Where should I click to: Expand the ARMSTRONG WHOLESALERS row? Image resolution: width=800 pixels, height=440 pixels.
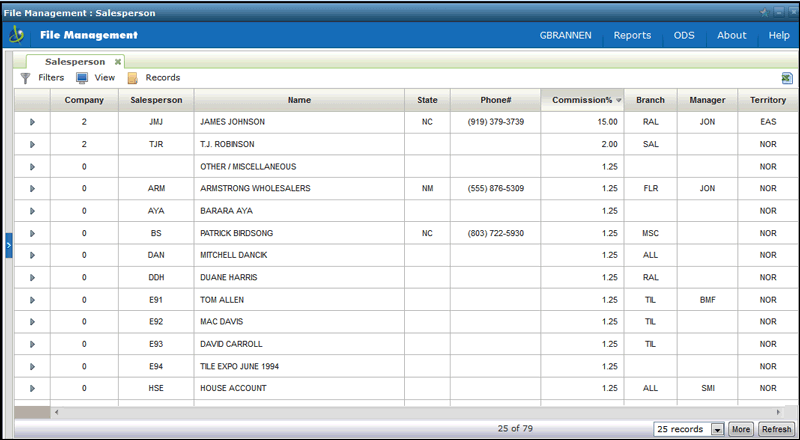[32, 188]
